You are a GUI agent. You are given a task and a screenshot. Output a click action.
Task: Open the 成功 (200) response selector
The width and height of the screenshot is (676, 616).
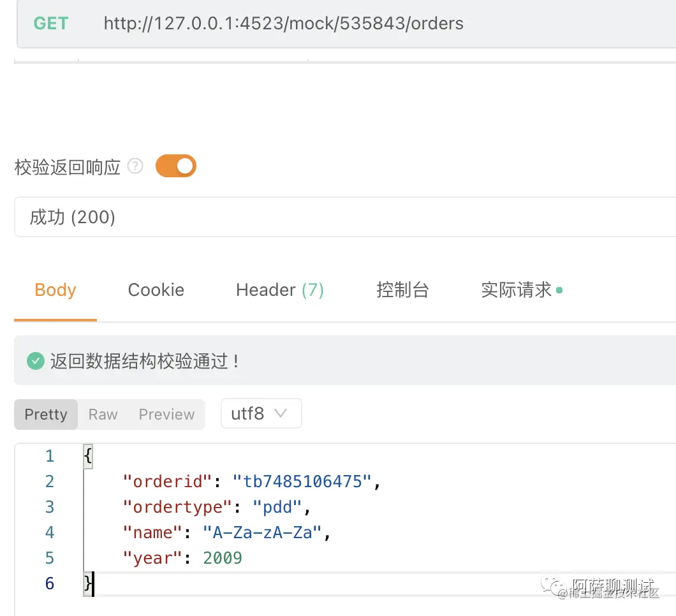tap(345, 217)
